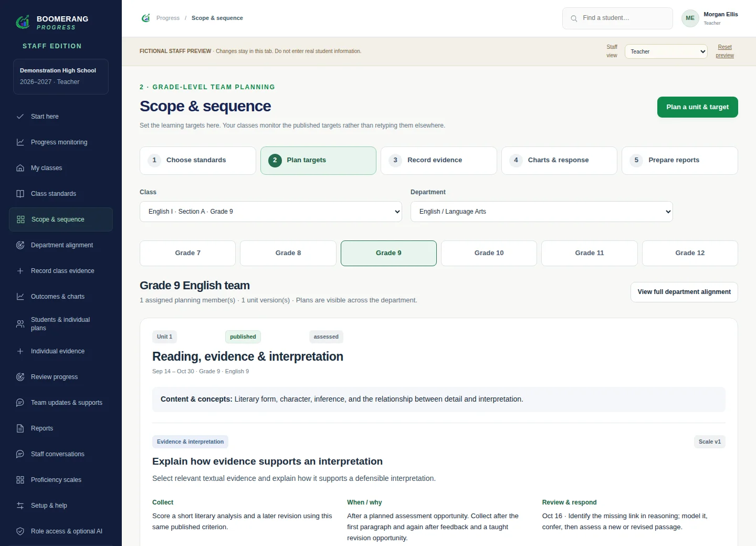
Task: Click the Boomerang logo in the breadcrumb
Action: coord(146,18)
